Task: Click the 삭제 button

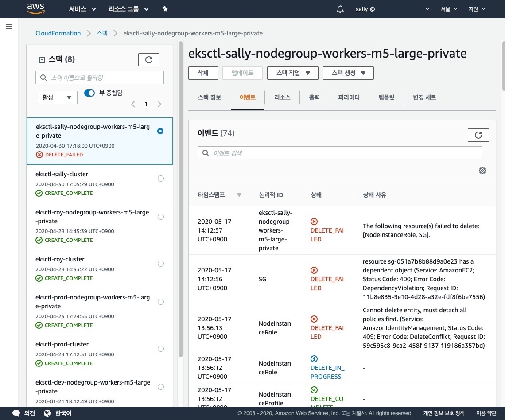Action: click(x=203, y=73)
